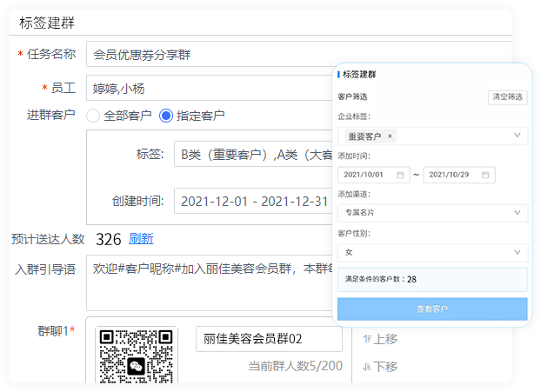
Task: Click the 入群引导语 text area
Action: [209, 282]
